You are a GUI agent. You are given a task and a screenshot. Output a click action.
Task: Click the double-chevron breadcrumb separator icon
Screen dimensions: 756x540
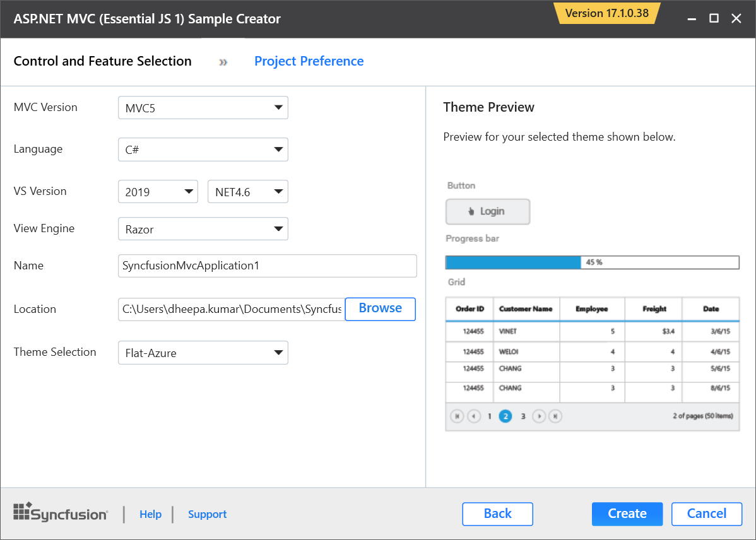(223, 62)
